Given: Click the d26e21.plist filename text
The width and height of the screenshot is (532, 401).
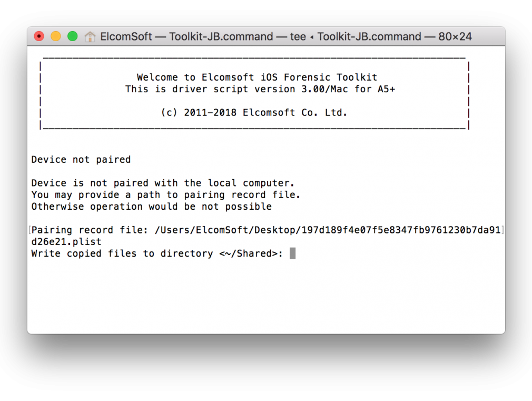Looking at the screenshot, I should pos(66,242).
